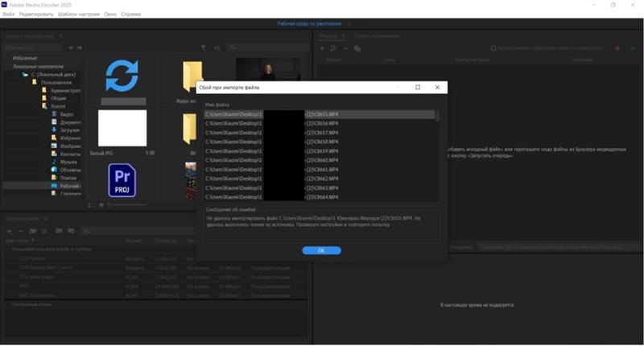
Task: Go forward in the media browser
Action: click(79, 48)
